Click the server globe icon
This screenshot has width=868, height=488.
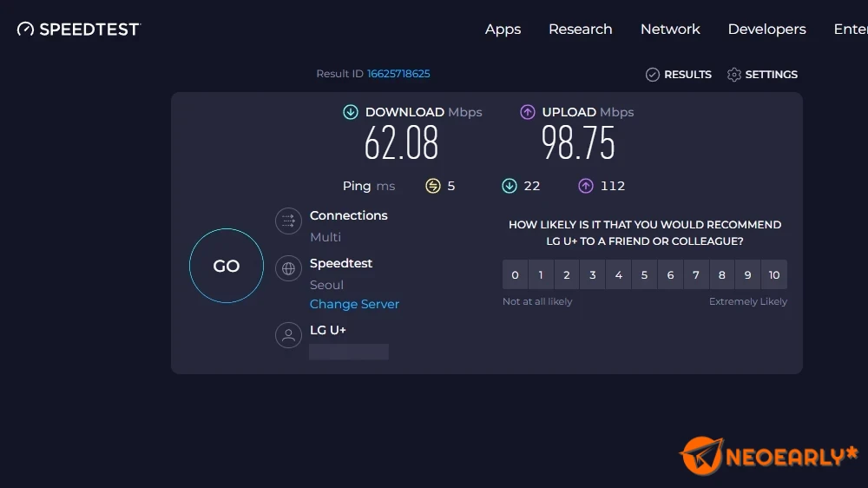(288, 268)
